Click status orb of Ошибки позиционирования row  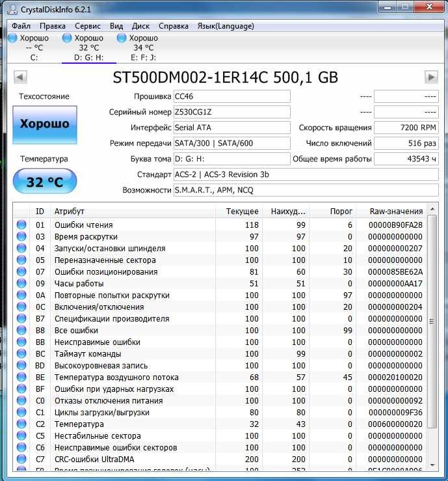[21, 271]
